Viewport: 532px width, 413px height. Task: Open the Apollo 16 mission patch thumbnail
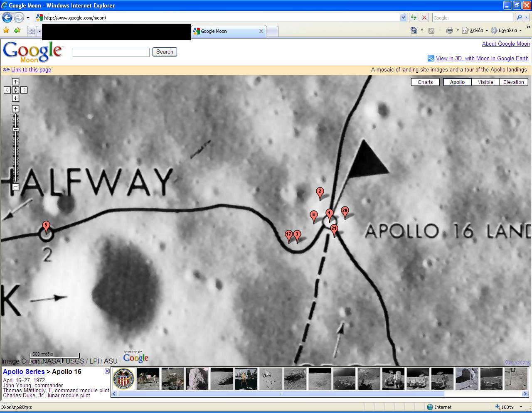124,379
